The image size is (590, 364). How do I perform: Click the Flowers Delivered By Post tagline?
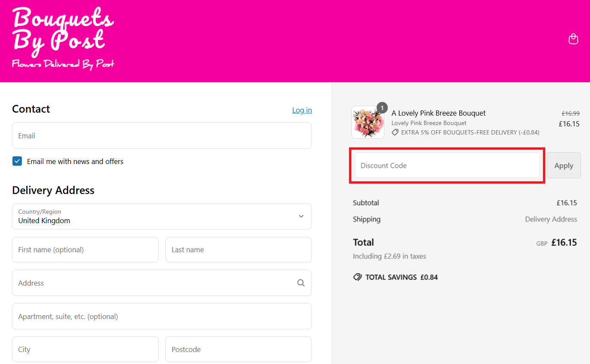pos(63,64)
